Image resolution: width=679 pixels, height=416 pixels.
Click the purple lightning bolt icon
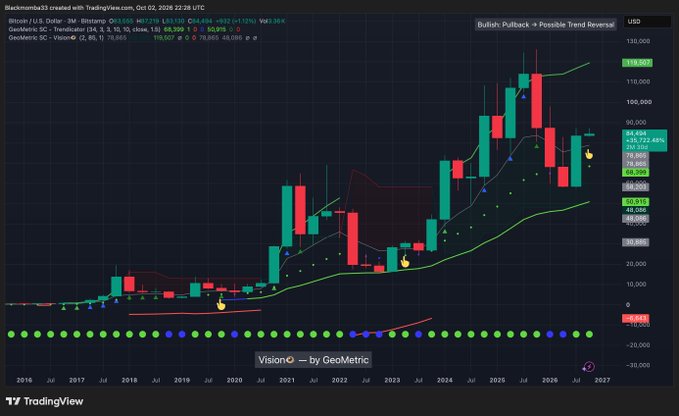(x=589, y=367)
